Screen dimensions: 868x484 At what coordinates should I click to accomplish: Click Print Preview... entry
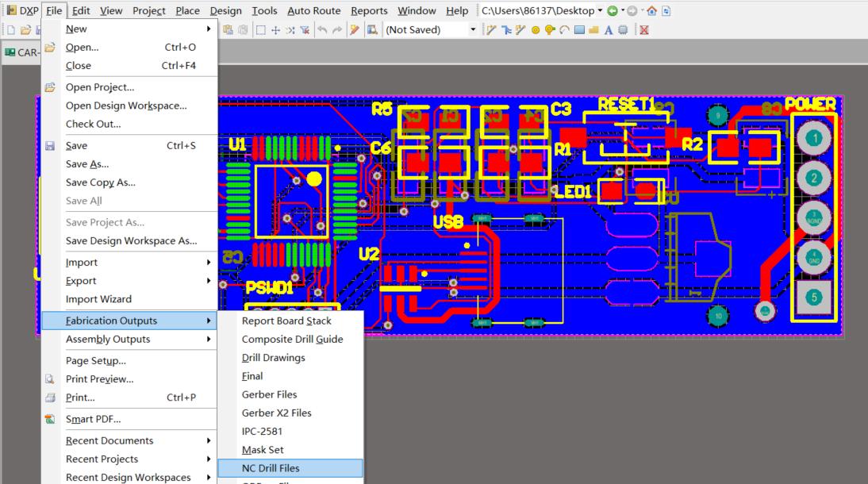coord(129,378)
